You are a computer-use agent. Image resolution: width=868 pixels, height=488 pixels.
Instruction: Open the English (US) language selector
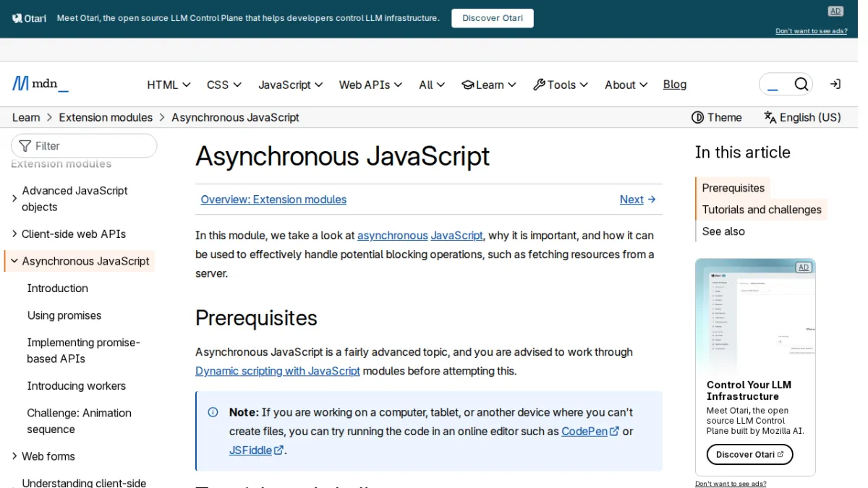(x=802, y=117)
